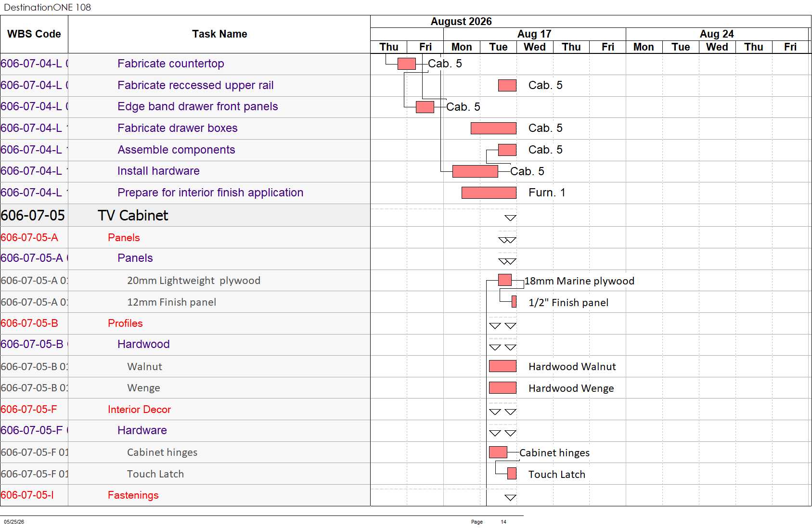Select the Hardwood Walnut bar label
This screenshot has width=812, height=528.
coord(572,367)
